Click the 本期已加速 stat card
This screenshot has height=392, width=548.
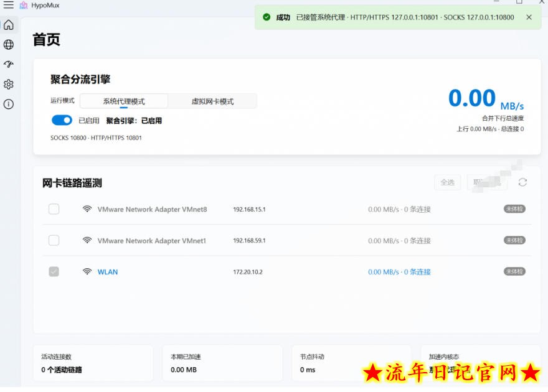pos(222,363)
